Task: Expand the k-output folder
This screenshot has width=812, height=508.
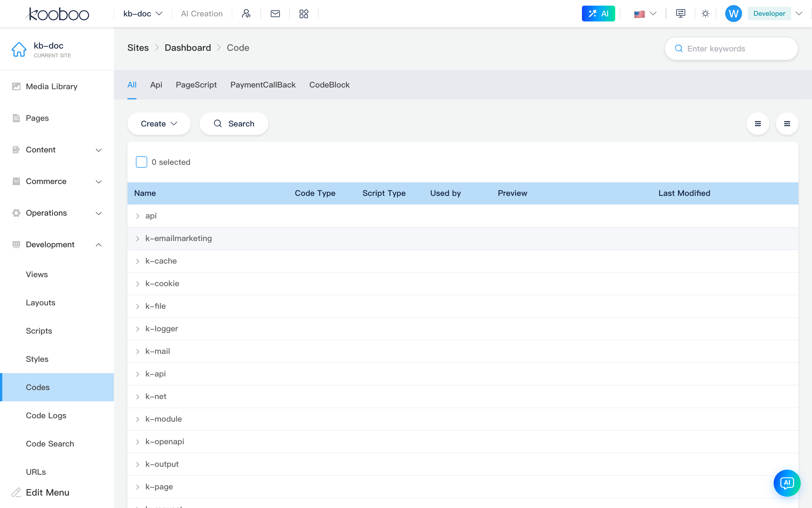Action: pos(138,464)
